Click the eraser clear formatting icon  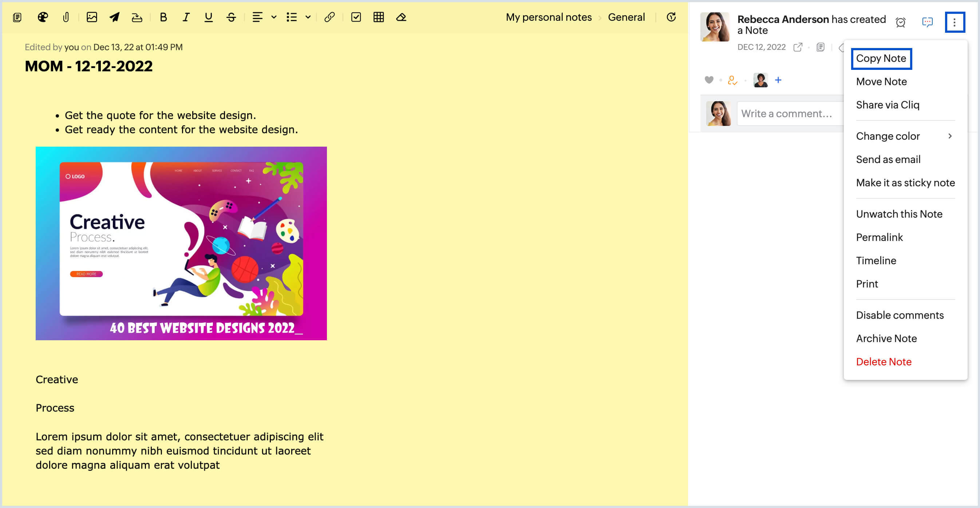[401, 17]
